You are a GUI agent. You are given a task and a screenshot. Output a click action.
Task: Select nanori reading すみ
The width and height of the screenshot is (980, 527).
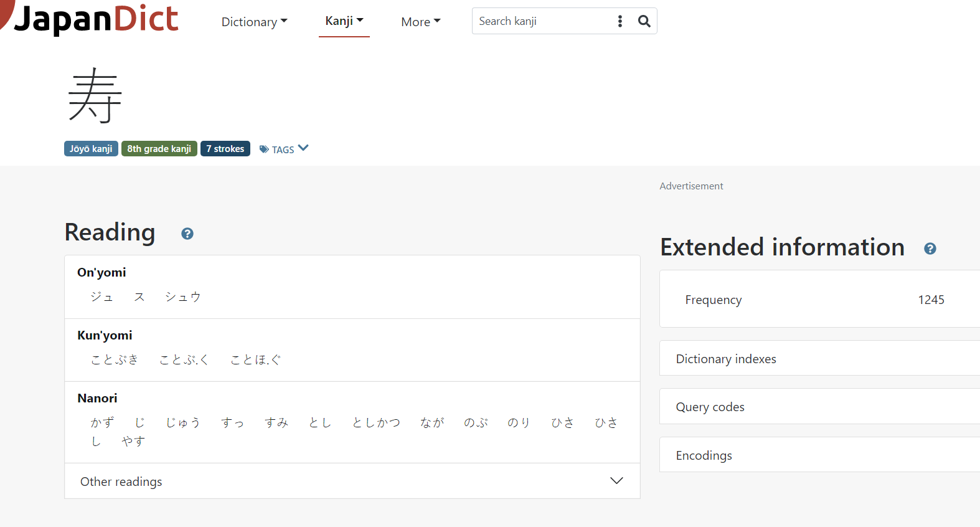tap(276, 423)
